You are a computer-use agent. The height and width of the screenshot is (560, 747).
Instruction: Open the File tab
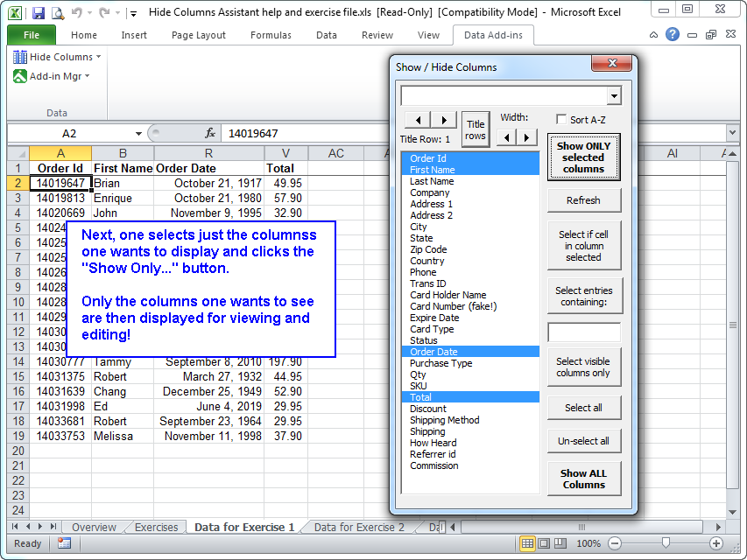[32, 35]
